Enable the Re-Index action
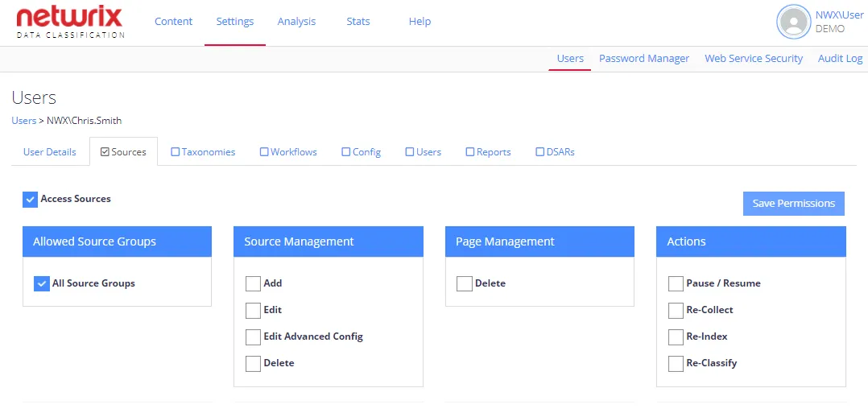 (x=676, y=336)
